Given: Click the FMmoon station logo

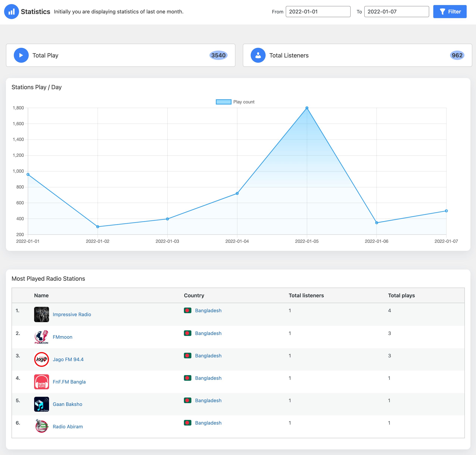Looking at the screenshot, I should [41, 337].
